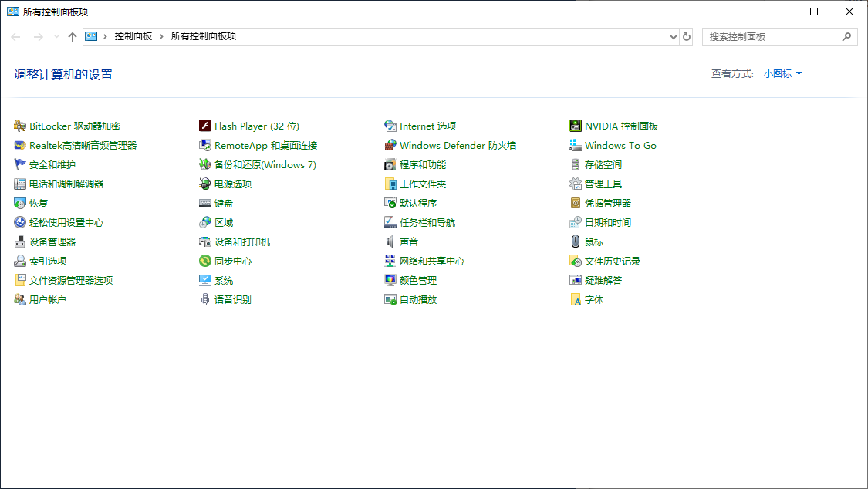The height and width of the screenshot is (489, 868).
Task: Open 日期和时间 link
Action: coord(608,222)
